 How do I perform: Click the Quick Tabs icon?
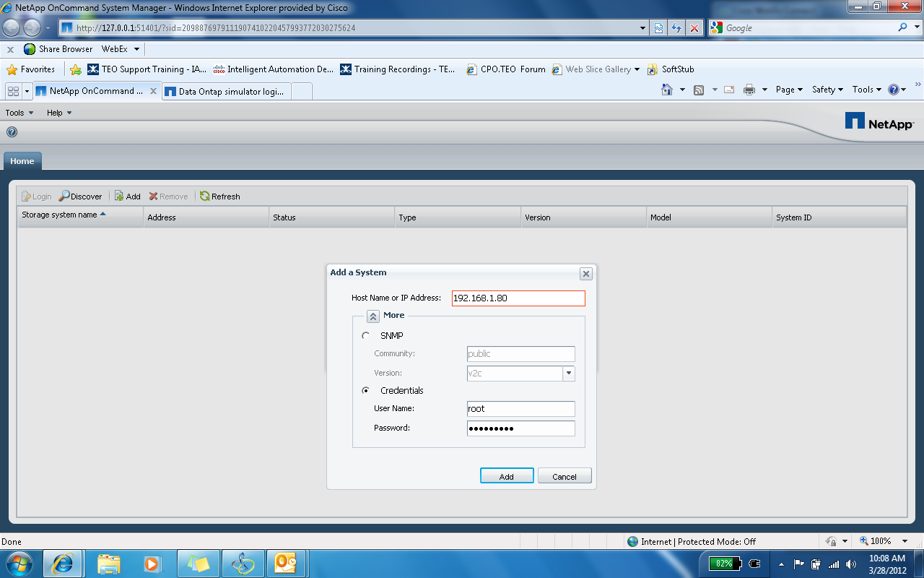(x=13, y=91)
